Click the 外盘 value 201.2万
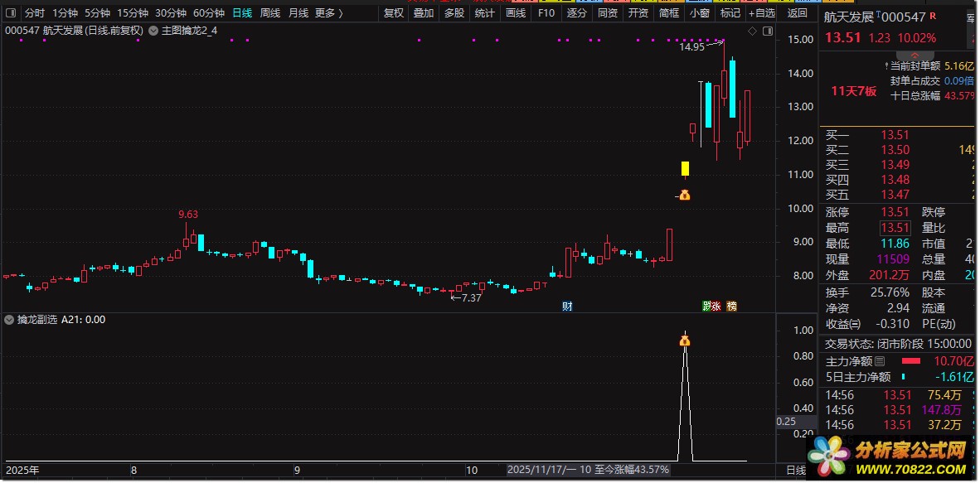The image size is (980, 483). pos(890,275)
